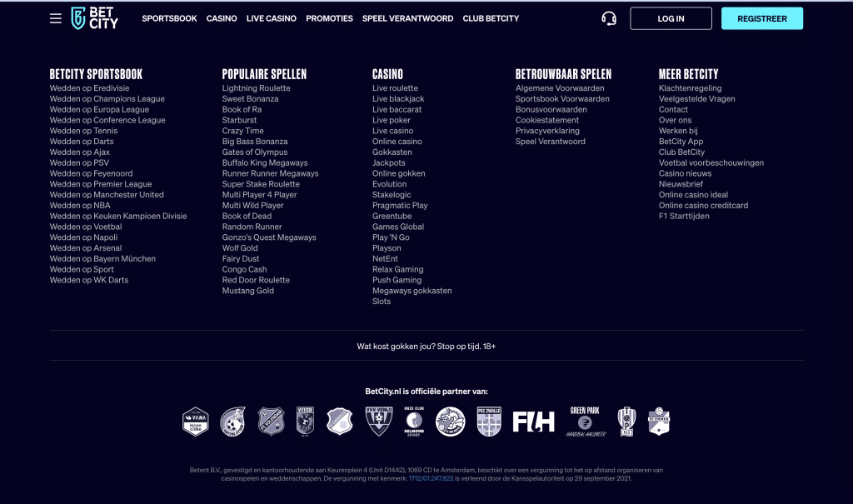Click the FIH hockey partner logo
Viewport: 853px width, 504px height.
click(x=534, y=422)
